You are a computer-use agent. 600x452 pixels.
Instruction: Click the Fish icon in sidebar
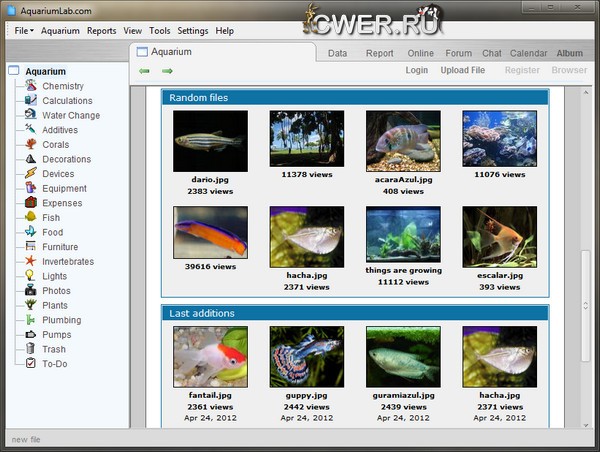tap(31, 218)
